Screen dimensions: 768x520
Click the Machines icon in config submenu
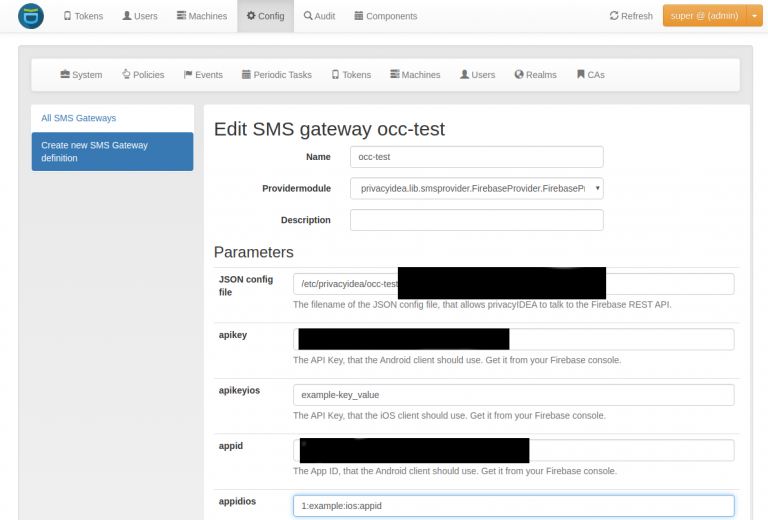point(395,74)
